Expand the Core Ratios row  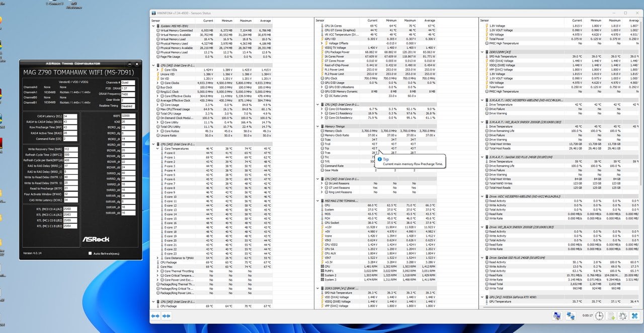157,131
